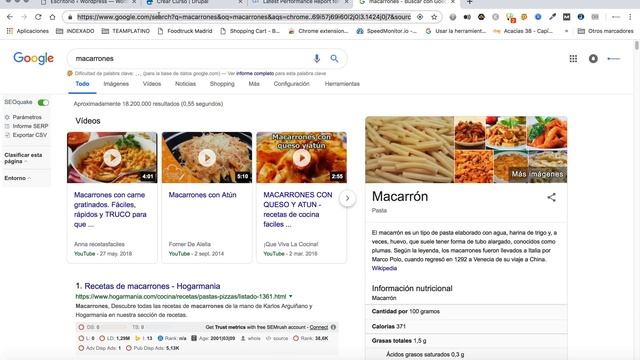Open Informe SERP in SEOquake panel
Image resolution: width=640 pixels, height=360 pixels.
[x=27, y=126]
